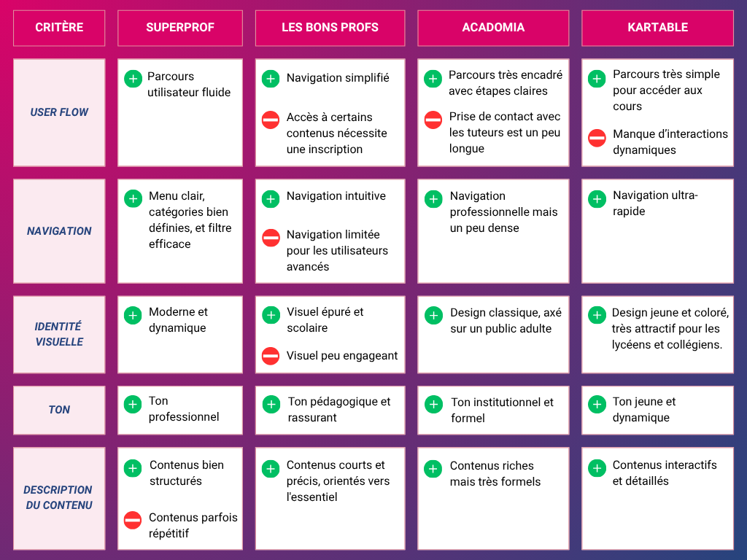This screenshot has height=560, width=747.
Task: Click the red minus beside "Accès à certains contenus"
Action: [x=271, y=120]
